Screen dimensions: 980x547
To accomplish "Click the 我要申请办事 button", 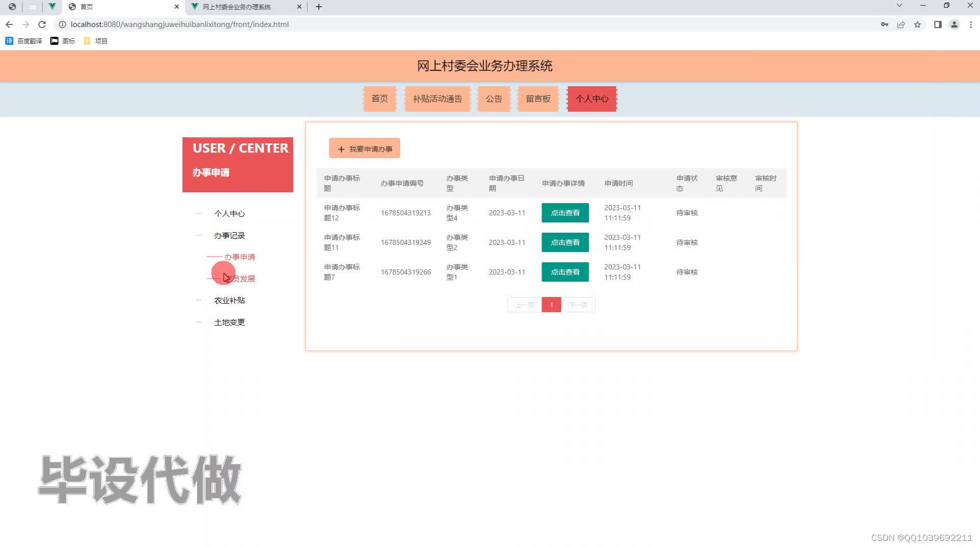I will click(x=364, y=148).
